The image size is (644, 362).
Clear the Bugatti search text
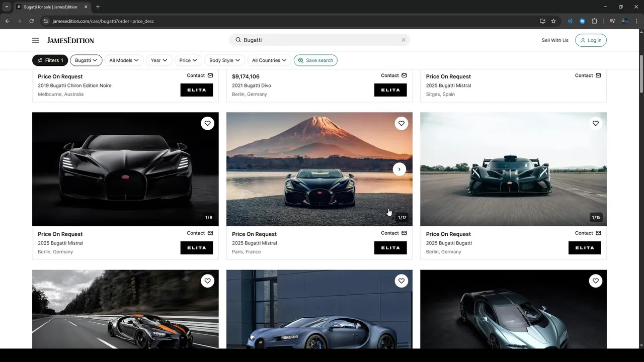403,40
